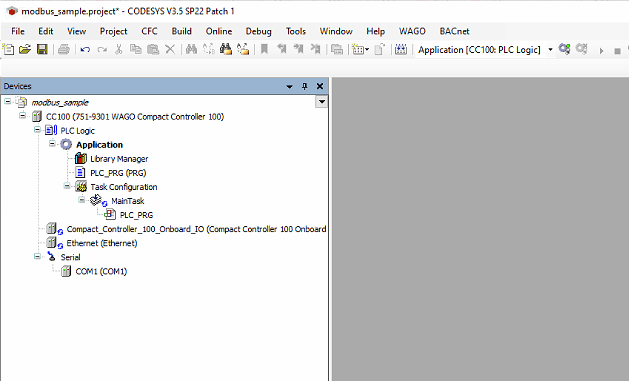Click the Print toolbar icon
The width and height of the screenshot is (629, 381).
(64, 49)
